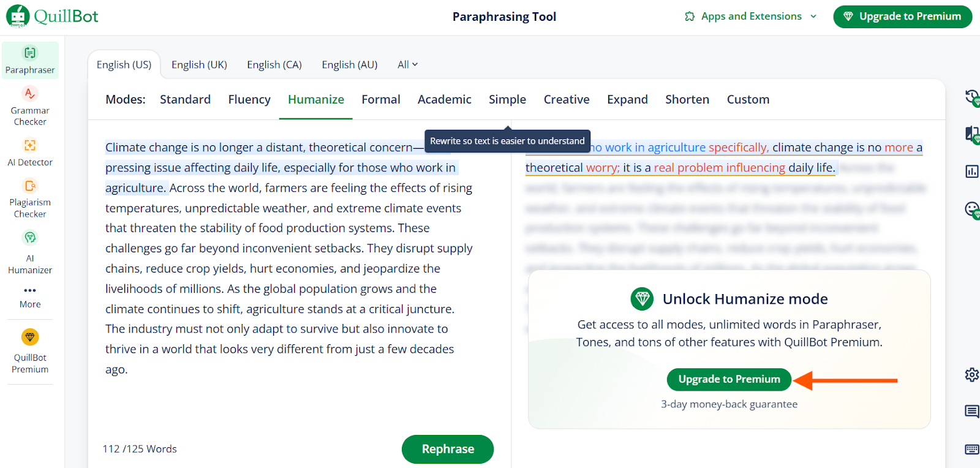Viewport: 980px width, 468px height.
Task: Switch to the English (UK) tab
Action: tap(199, 64)
